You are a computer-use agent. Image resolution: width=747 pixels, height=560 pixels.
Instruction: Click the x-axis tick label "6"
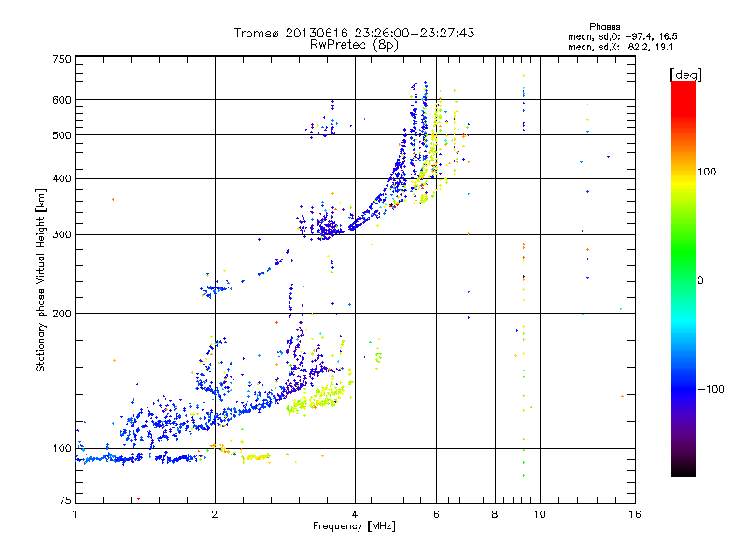coord(436,514)
